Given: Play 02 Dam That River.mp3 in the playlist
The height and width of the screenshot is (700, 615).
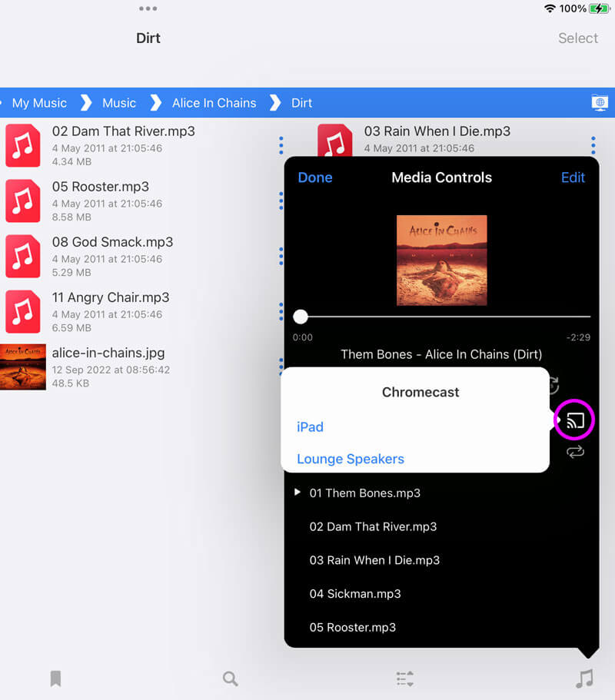Looking at the screenshot, I should [373, 527].
